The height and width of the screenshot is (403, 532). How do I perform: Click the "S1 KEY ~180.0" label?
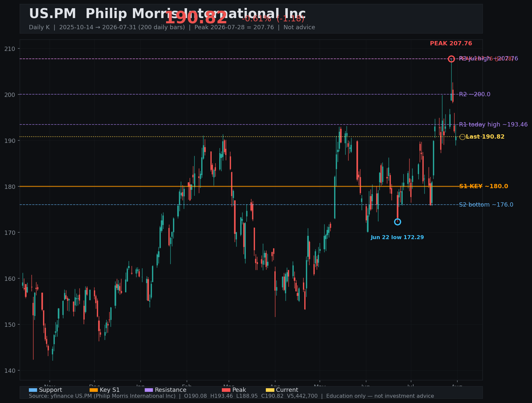(x=483, y=186)
